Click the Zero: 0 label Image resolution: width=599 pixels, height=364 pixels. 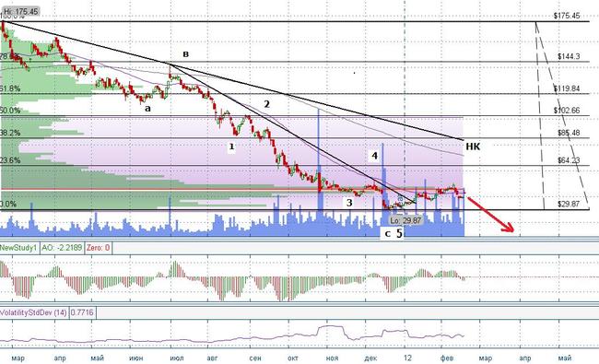point(98,248)
